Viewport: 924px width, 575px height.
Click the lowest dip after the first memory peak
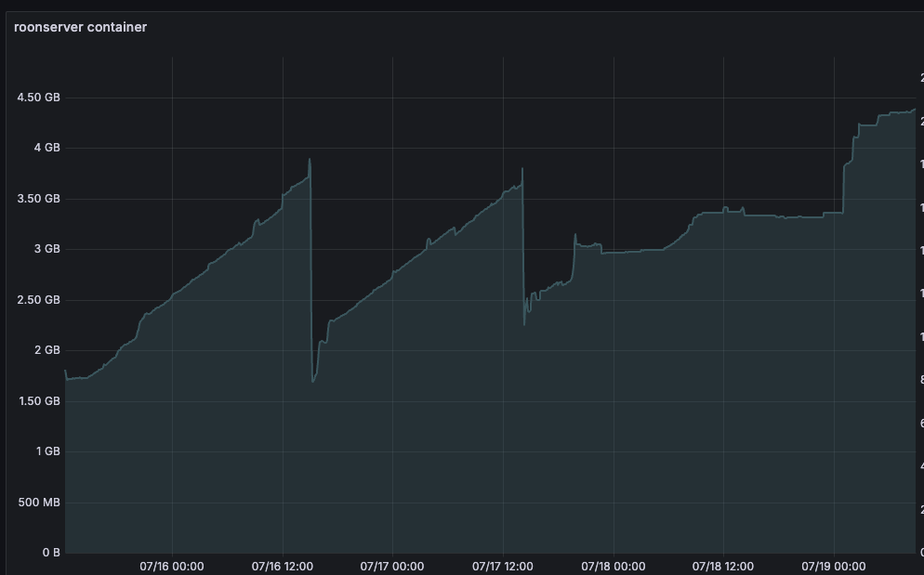[312, 382]
